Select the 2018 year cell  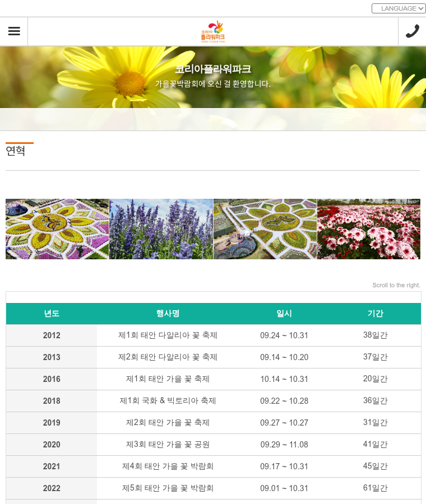52,401
